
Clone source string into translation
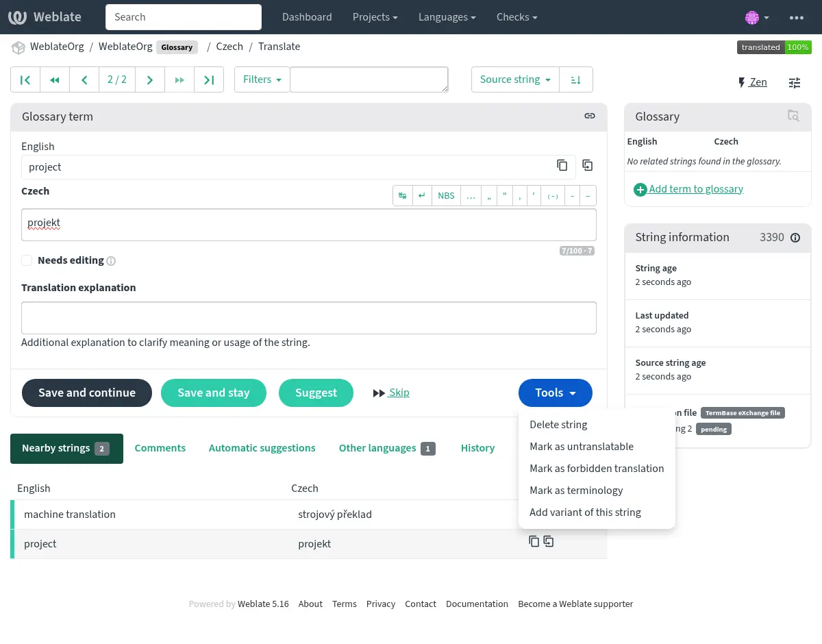point(587,165)
